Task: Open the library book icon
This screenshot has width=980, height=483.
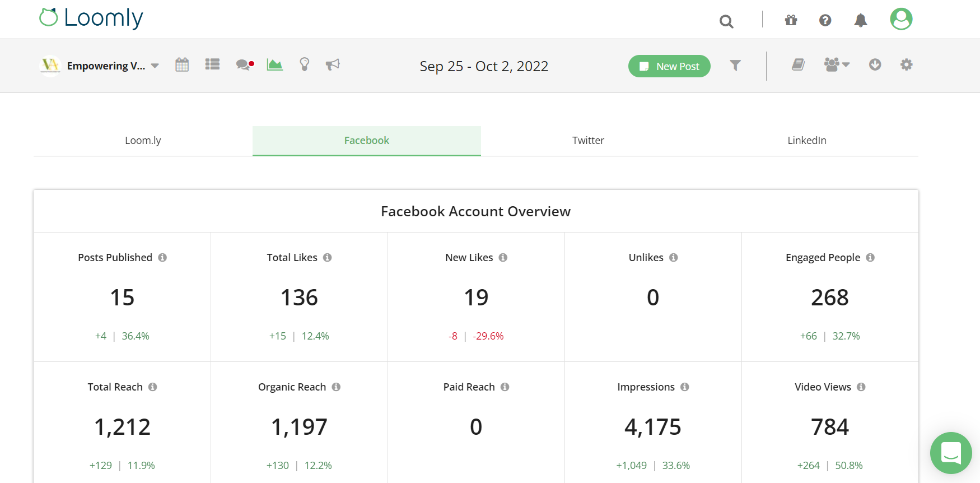Action: point(798,65)
